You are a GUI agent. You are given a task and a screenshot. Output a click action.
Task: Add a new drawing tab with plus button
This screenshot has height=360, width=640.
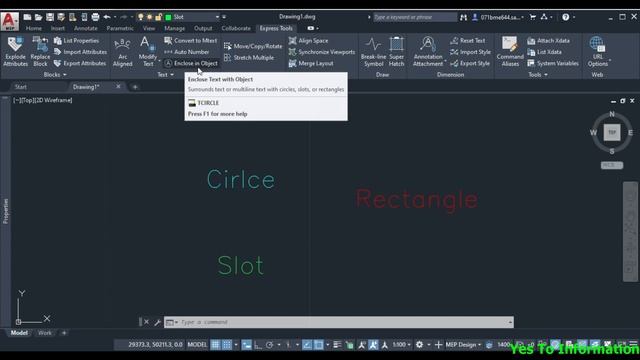pos(135,87)
